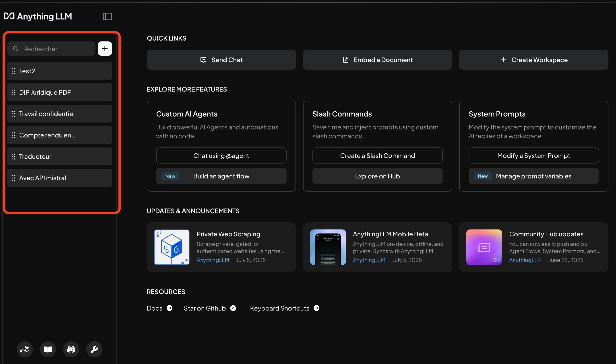
Task: Click Embed a Document button
Action: [x=377, y=60]
